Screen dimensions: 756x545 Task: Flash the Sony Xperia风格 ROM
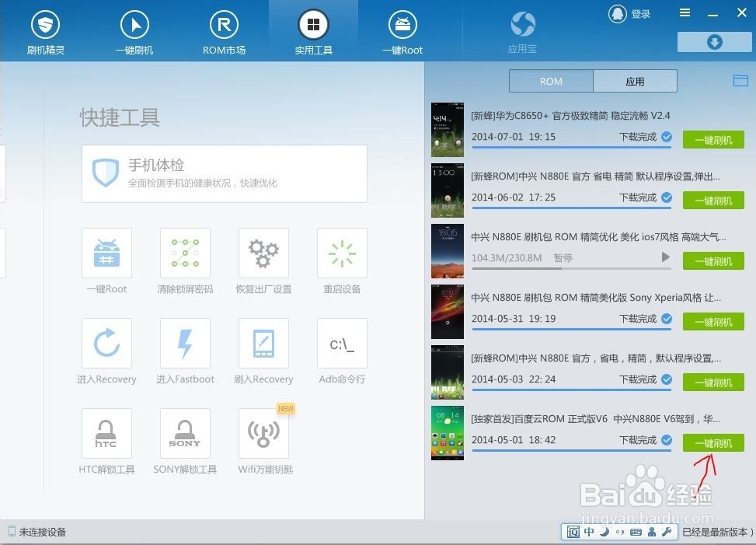click(x=713, y=322)
